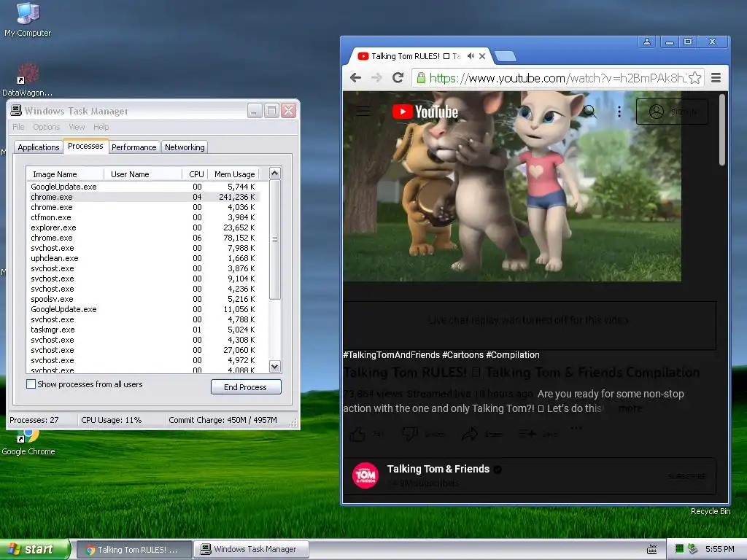Click on the Talking Tom video player
This screenshot has height=560, width=747.
click(x=512, y=186)
